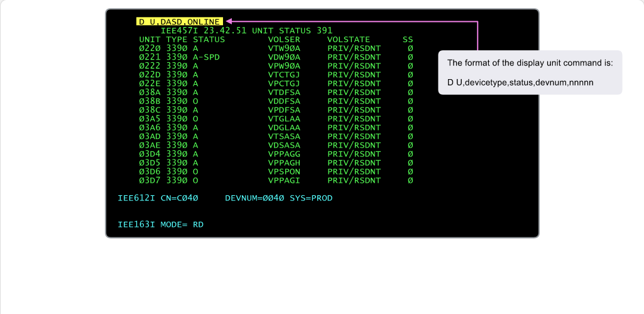Image resolution: width=644 pixels, height=314 pixels.
Task: Select volume serial VTGLAA
Action: click(x=284, y=119)
